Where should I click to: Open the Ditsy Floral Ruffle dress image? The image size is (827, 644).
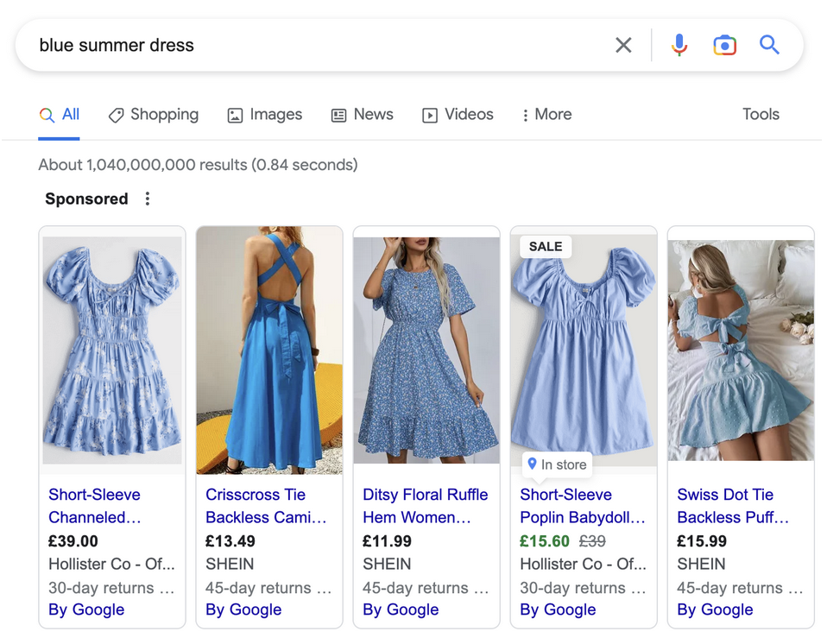pos(426,350)
